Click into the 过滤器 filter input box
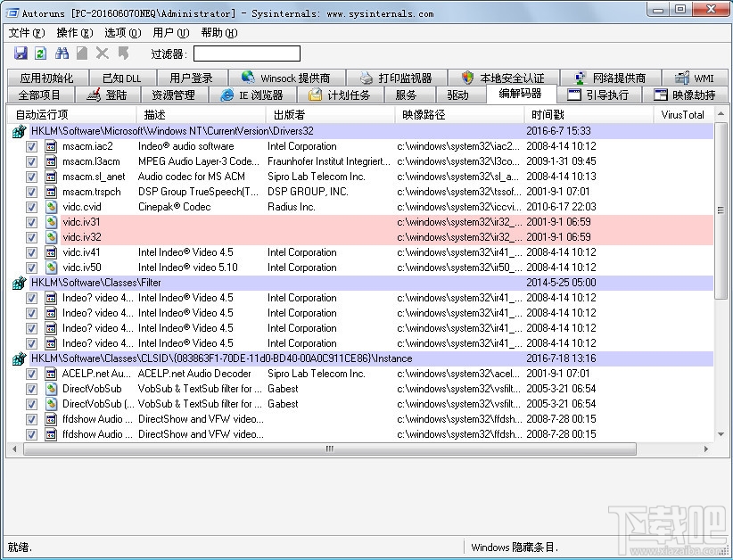 point(247,54)
